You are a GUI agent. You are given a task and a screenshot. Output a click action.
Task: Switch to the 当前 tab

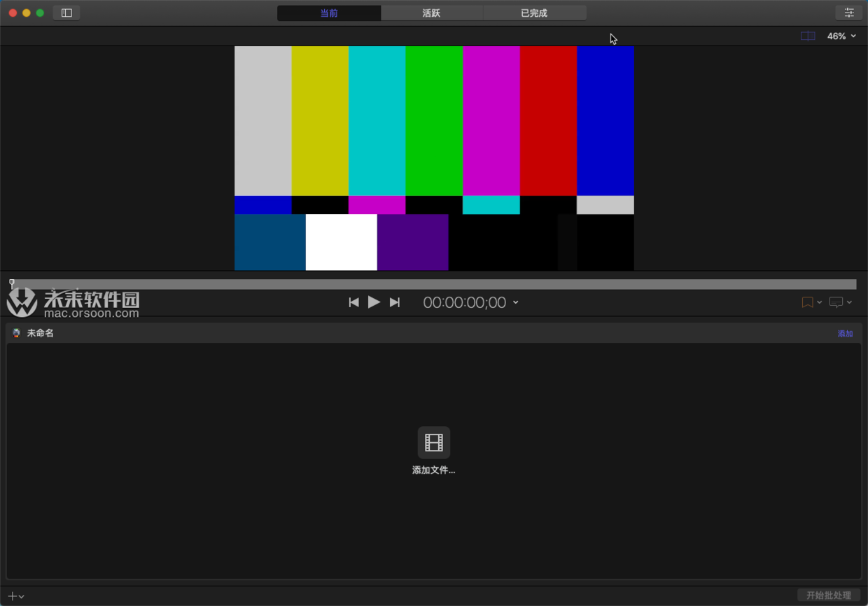(329, 13)
